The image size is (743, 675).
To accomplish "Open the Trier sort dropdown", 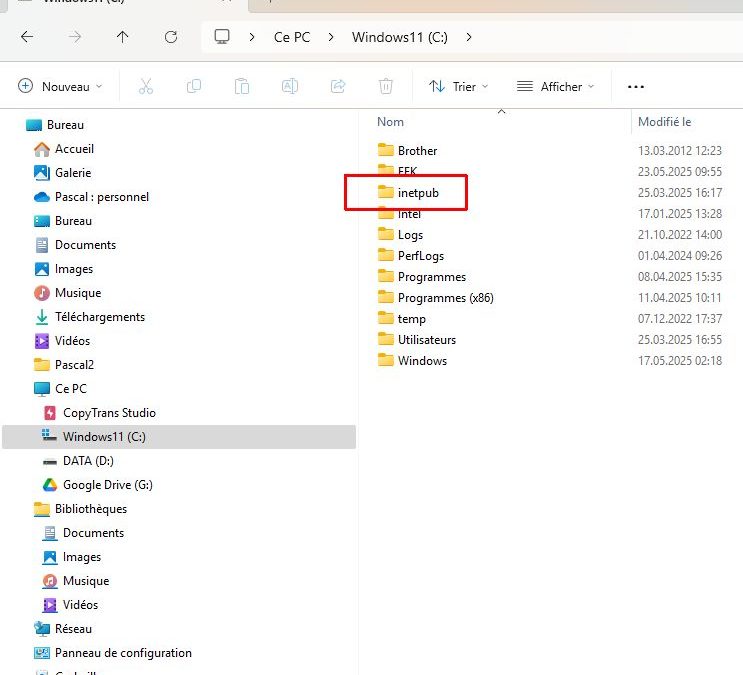I will pyautogui.click(x=458, y=86).
